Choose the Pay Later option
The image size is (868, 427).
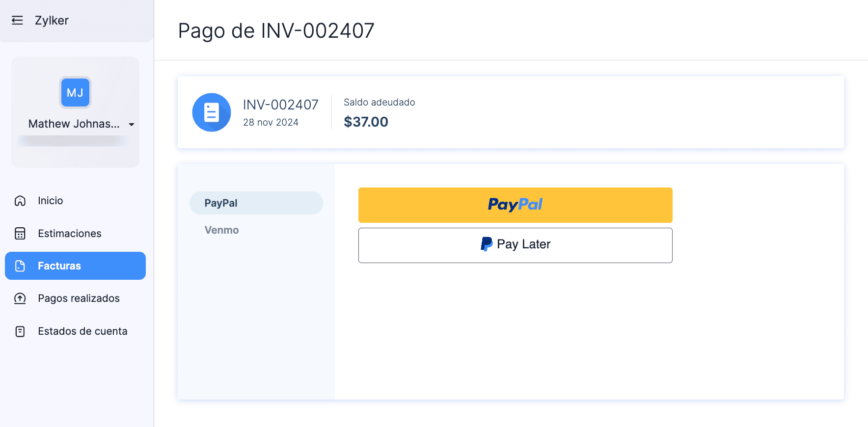click(x=515, y=245)
